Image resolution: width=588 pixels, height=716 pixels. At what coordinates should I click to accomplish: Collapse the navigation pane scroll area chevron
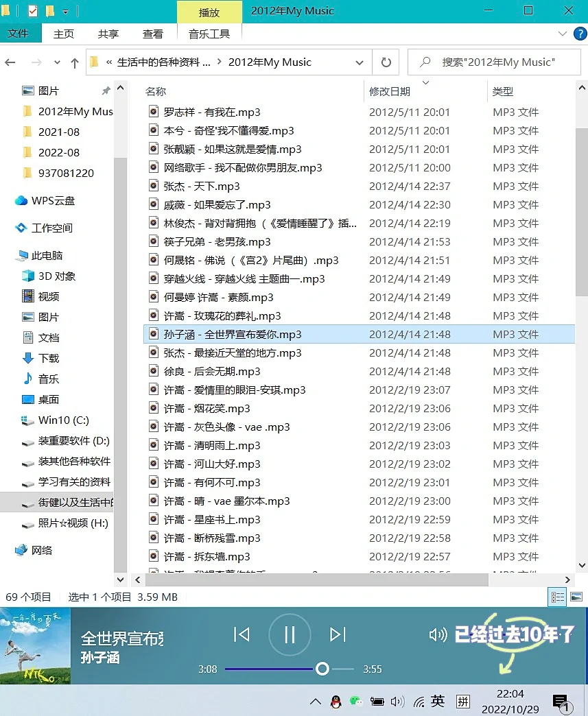120,87
